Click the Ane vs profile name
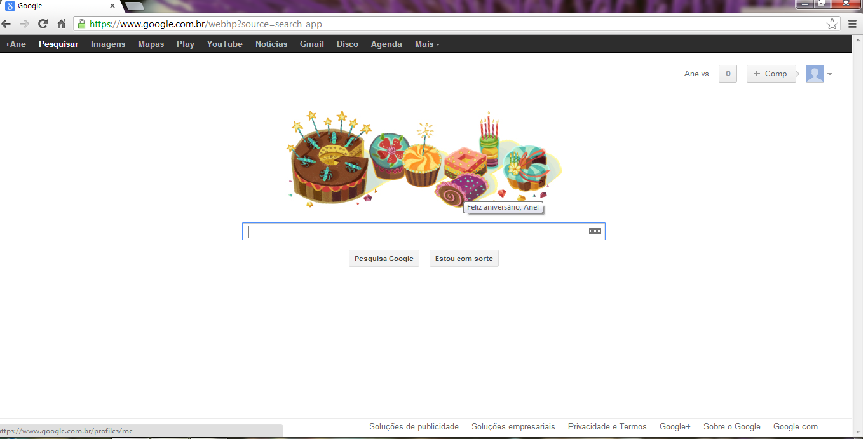 point(696,74)
